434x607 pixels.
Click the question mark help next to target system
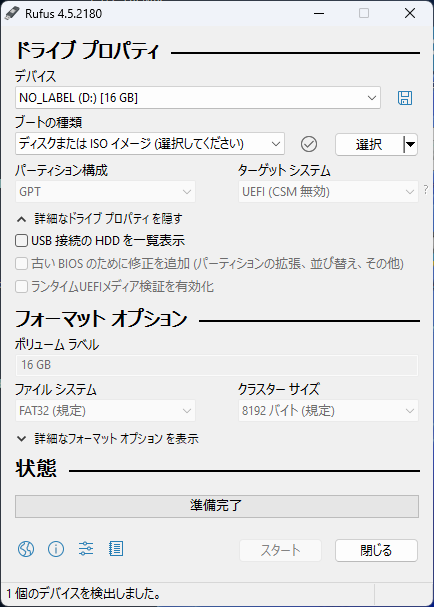[x=426, y=189]
